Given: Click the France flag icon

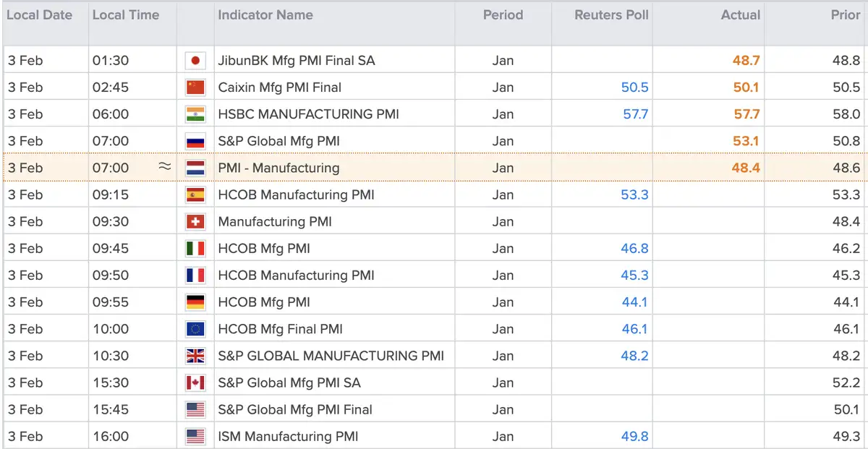Looking at the screenshot, I should [x=195, y=275].
